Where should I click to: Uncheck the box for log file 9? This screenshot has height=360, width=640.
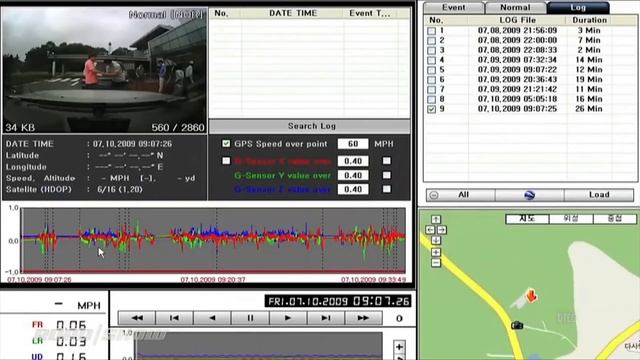point(431,109)
